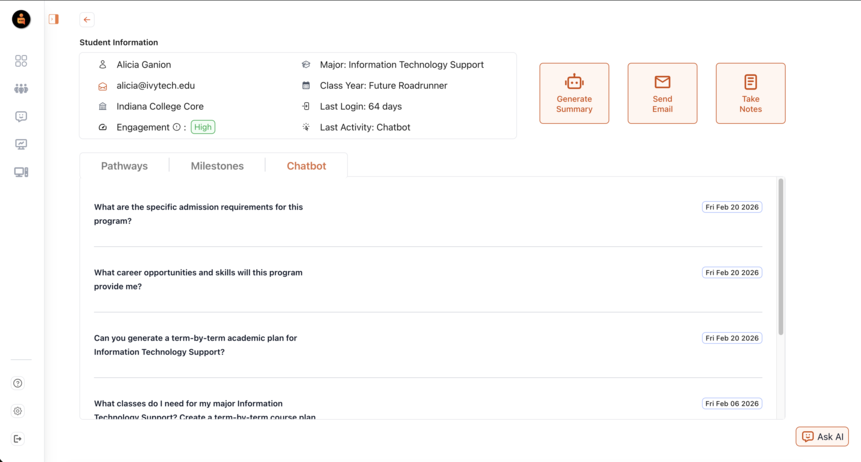Click the graduation cap icon beside Major
The height and width of the screenshot is (462, 861).
306,65
